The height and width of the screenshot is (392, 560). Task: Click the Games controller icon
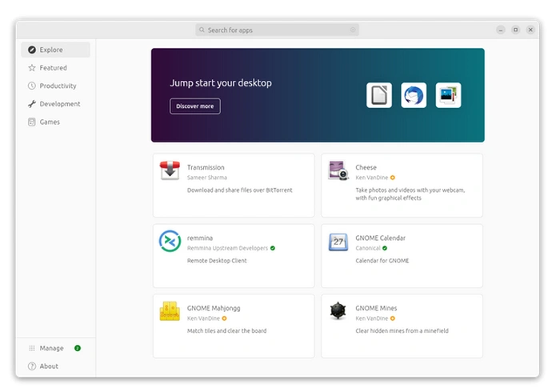click(32, 122)
